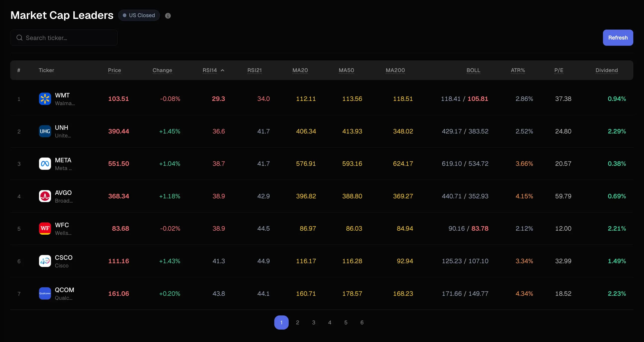Sort by the ATR% column header
Viewport: 644px width, 342px height.
(x=518, y=70)
